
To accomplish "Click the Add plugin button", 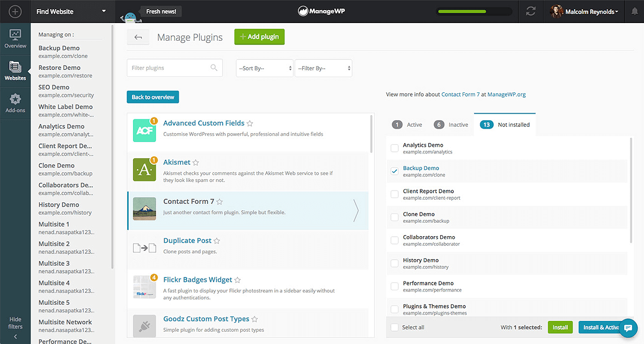I will (260, 36).
